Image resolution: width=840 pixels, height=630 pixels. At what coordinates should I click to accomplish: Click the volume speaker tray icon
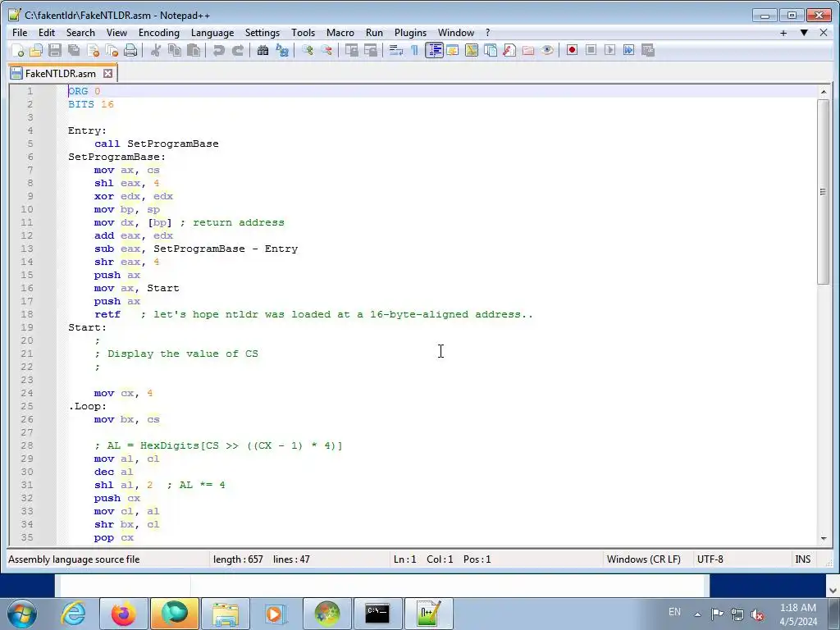pyautogui.click(x=757, y=614)
